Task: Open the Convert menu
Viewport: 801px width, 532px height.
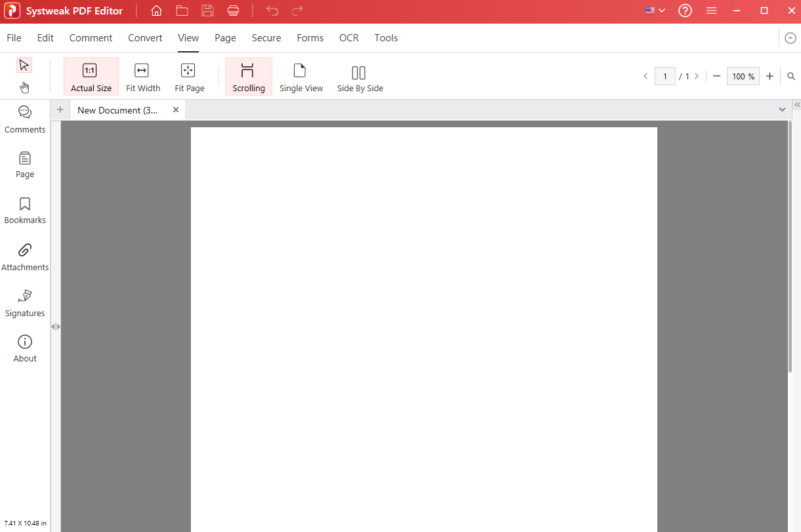Action: (145, 38)
